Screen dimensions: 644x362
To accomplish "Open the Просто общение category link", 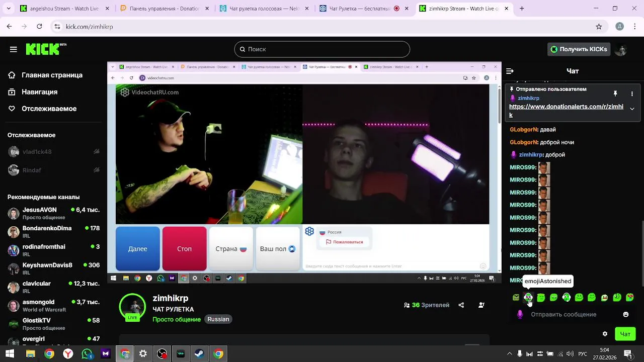I will (177, 319).
